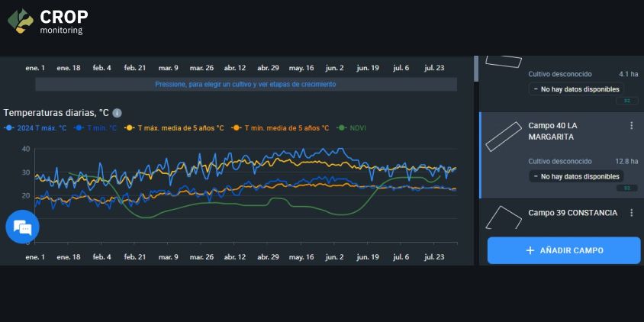Open the live chat bubble icon
644x322 pixels.
[22, 227]
